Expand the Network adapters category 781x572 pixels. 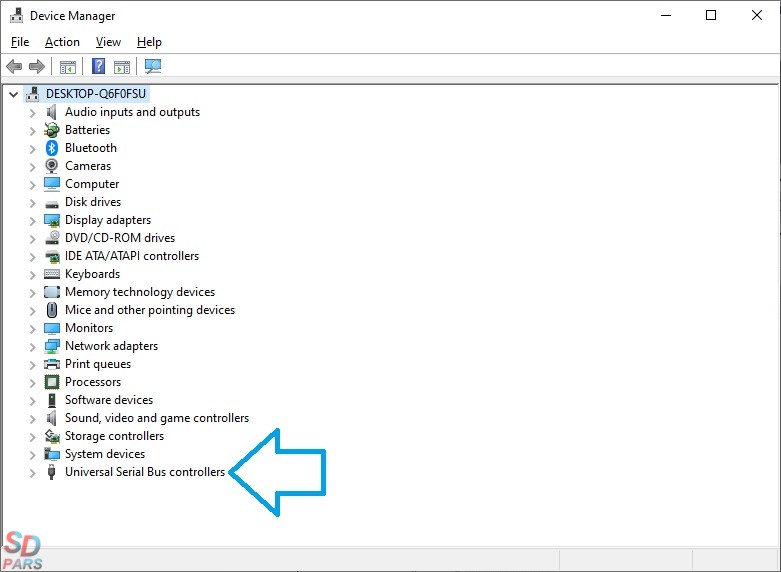[x=32, y=346]
